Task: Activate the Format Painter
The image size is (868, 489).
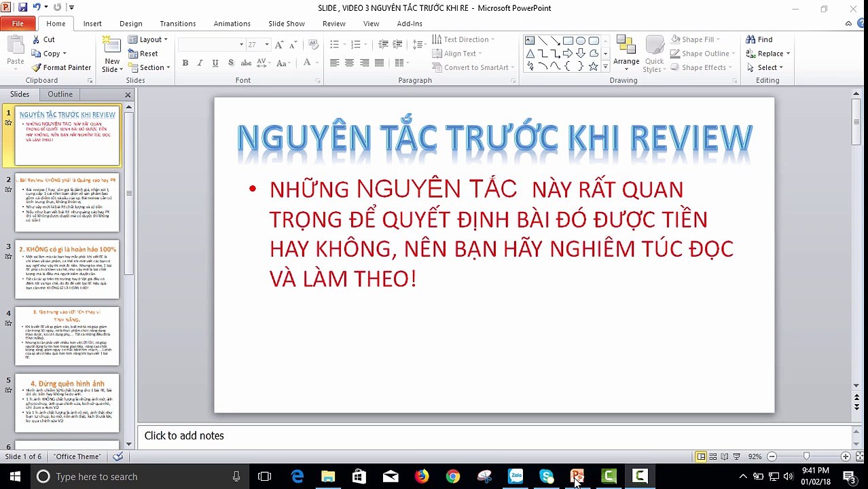Action: (61, 67)
